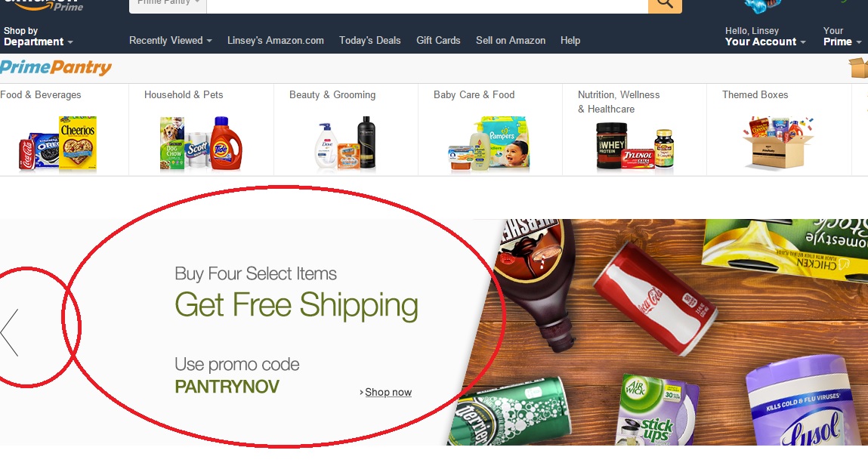
Task: Expand the Recently Viewed dropdown
Action: click(x=171, y=40)
